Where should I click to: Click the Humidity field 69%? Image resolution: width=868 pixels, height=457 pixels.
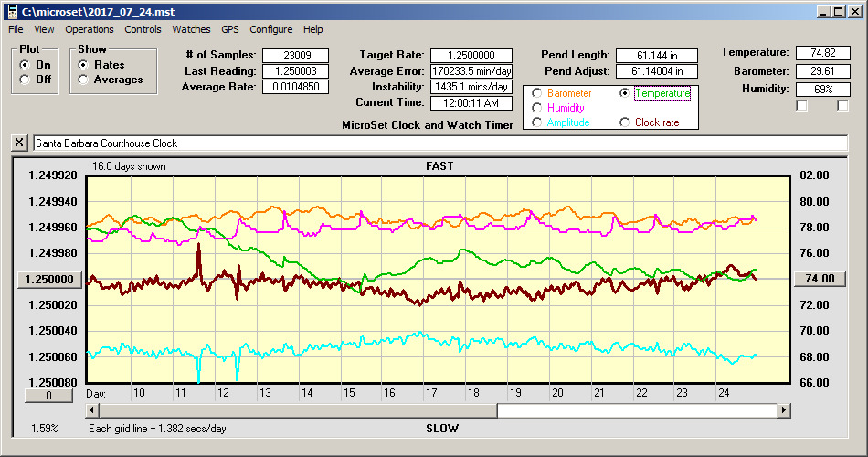pos(822,90)
